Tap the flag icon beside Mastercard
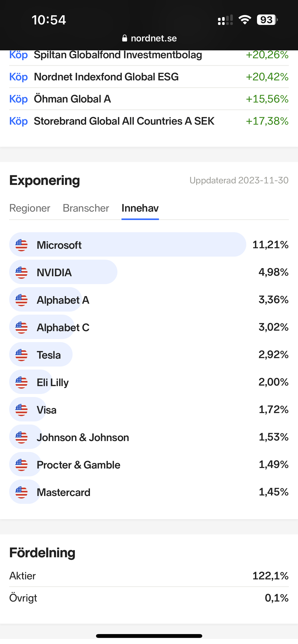Viewport: 298px width, 644px height. (x=21, y=492)
